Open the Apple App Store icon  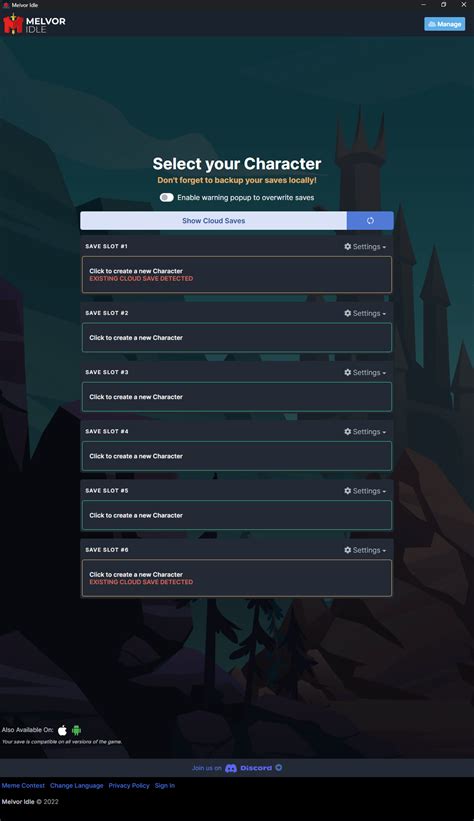[x=62, y=730]
